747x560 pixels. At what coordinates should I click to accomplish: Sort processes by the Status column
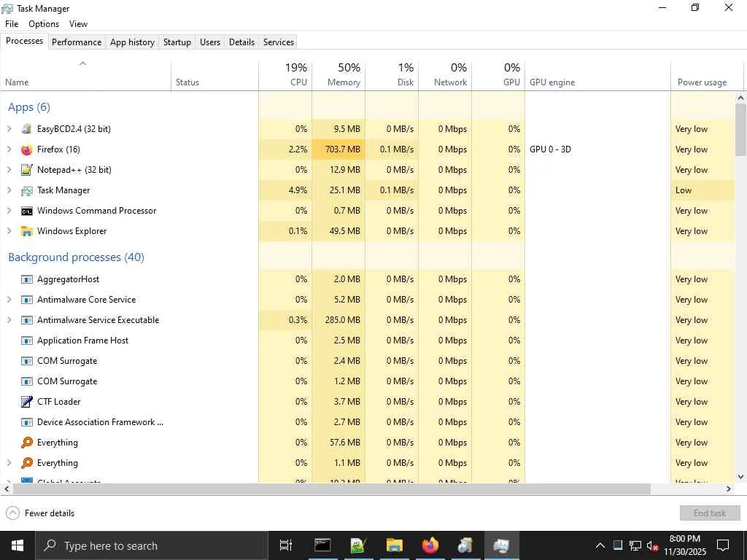[x=215, y=75]
